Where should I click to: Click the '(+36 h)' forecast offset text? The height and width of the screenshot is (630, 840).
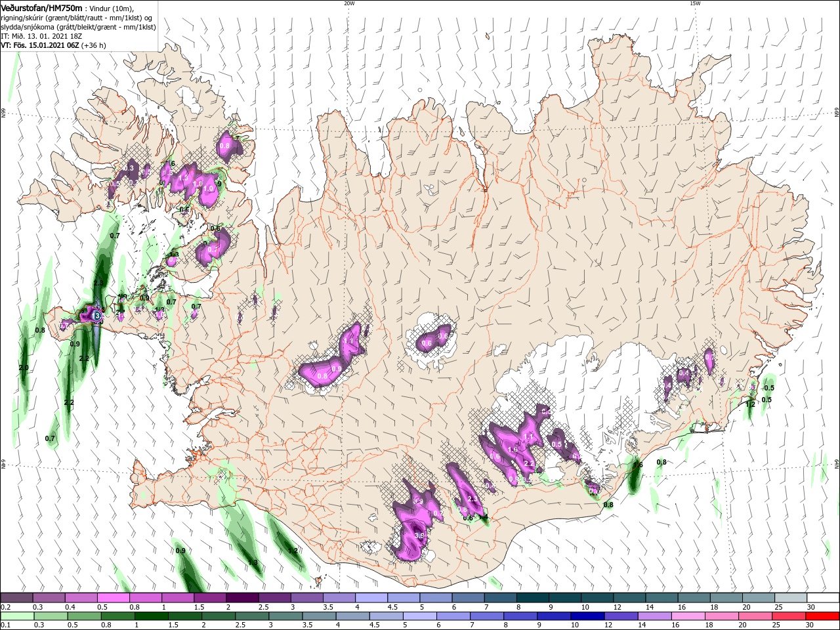pyautogui.click(x=94, y=45)
